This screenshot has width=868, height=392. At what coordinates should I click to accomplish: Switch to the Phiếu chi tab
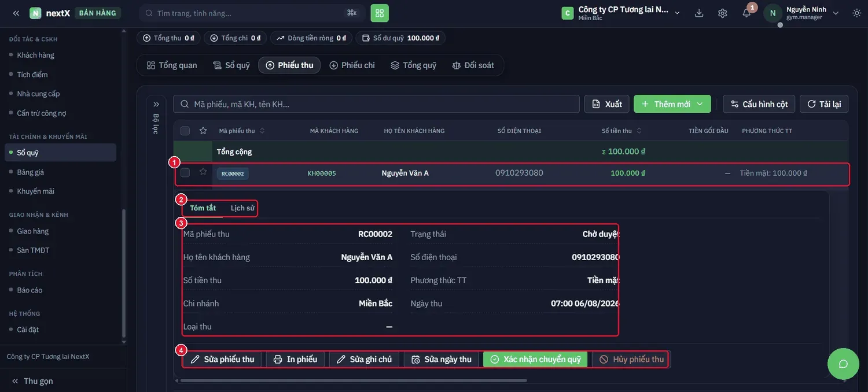(x=352, y=65)
